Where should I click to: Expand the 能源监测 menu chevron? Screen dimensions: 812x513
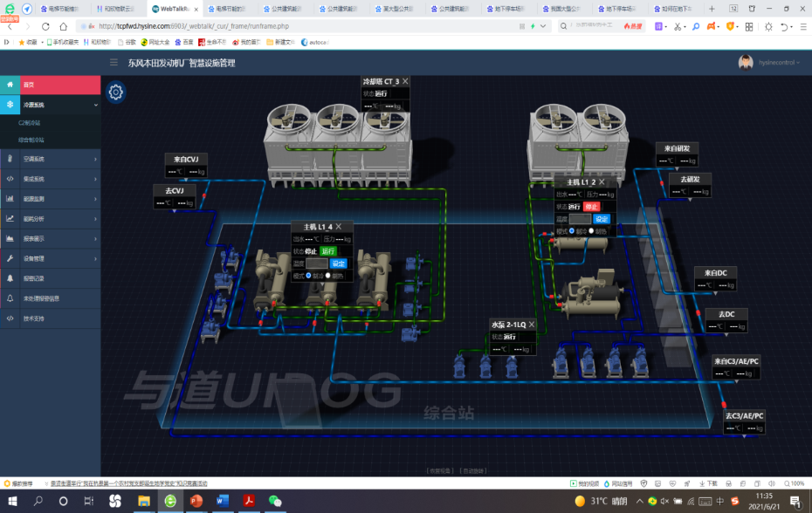click(96, 199)
